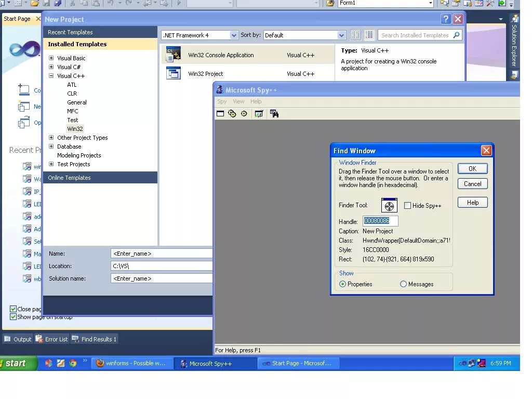This screenshot has width=532, height=399.
Task: Toggle the Show page on startup checkbox
Action: [13, 316]
